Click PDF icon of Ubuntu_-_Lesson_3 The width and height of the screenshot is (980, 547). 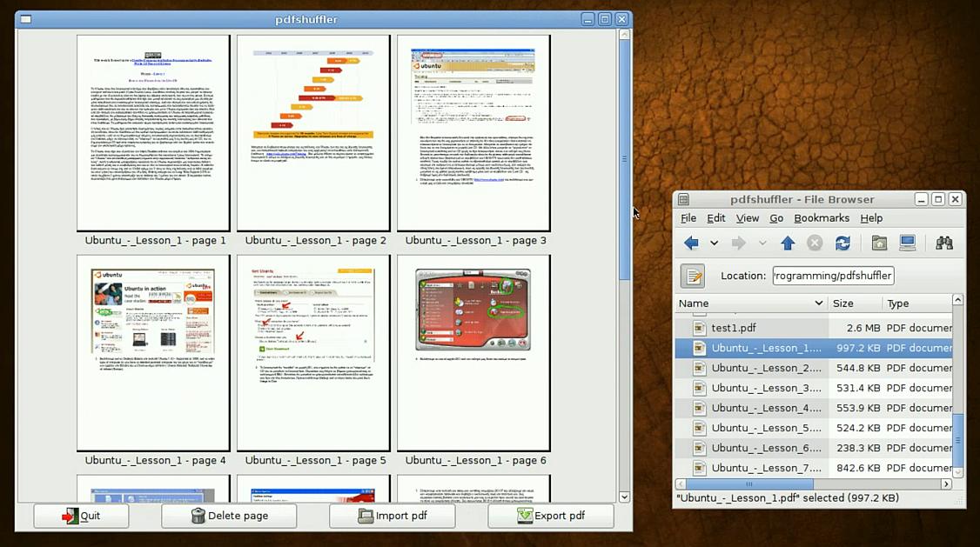700,388
